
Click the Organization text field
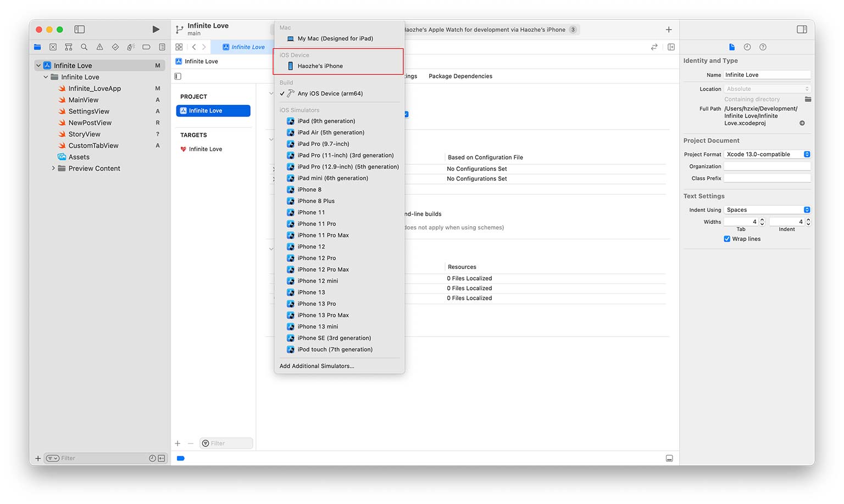point(767,166)
